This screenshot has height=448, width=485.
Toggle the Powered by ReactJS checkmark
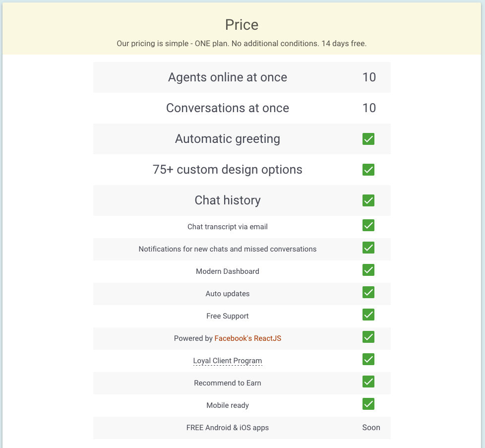[368, 337]
